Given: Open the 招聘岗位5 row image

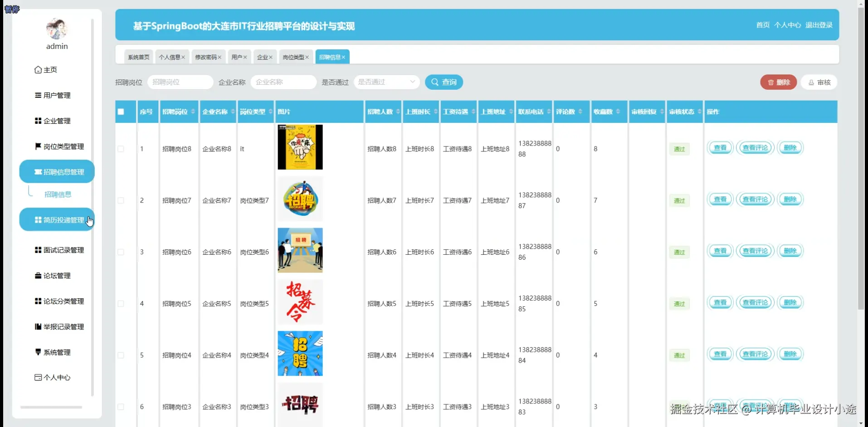Looking at the screenshot, I should click(x=300, y=302).
